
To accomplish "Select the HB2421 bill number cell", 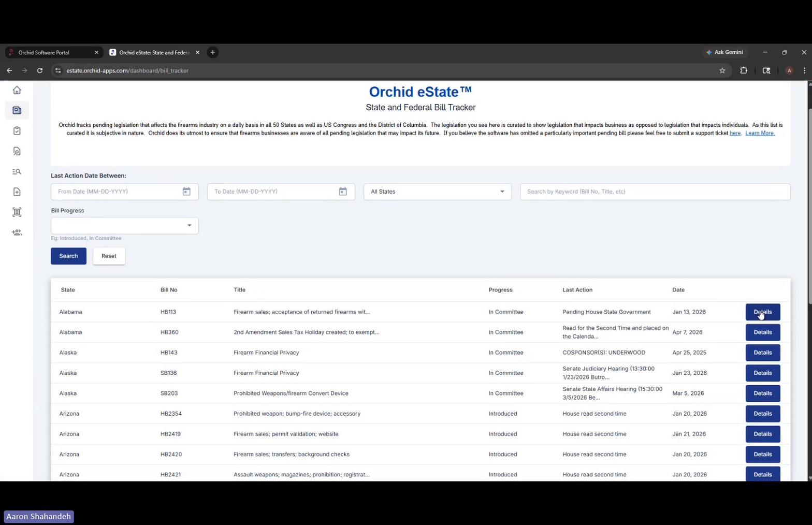I will point(170,475).
